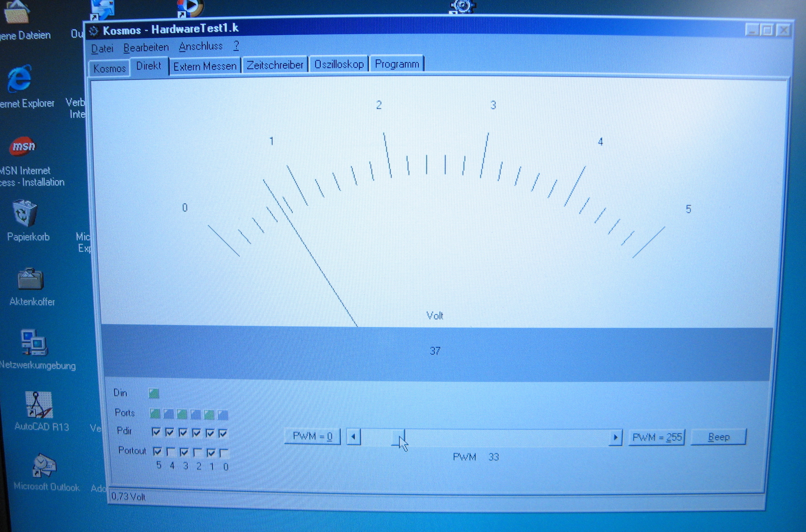Toggle Pdir checkbox for port 3
The width and height of the screenshot is (806, 532).
pyautogui.click(x=183, y=432)
